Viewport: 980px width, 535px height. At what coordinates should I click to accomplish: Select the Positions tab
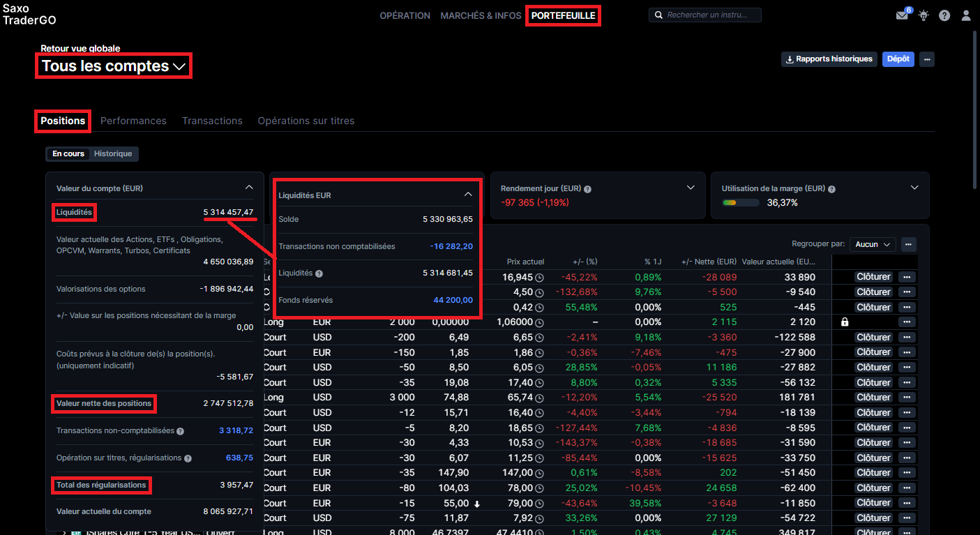pos(63,121)
